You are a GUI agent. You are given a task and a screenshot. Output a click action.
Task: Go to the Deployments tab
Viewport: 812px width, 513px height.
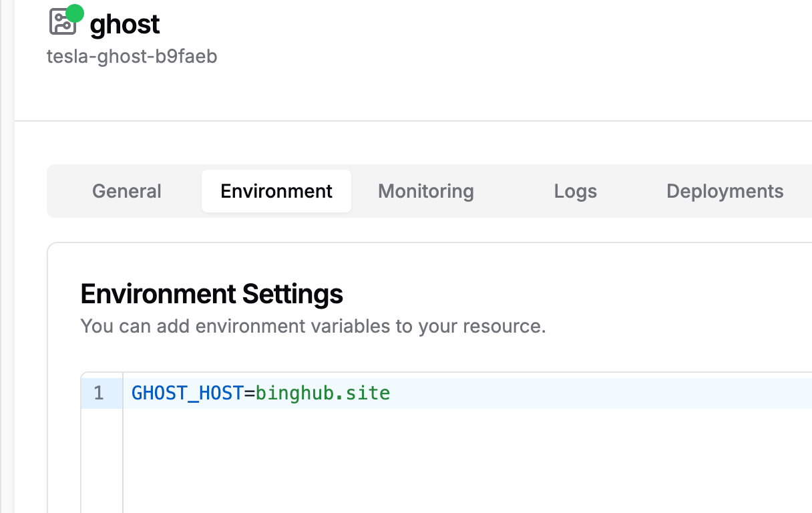point(725,191)
